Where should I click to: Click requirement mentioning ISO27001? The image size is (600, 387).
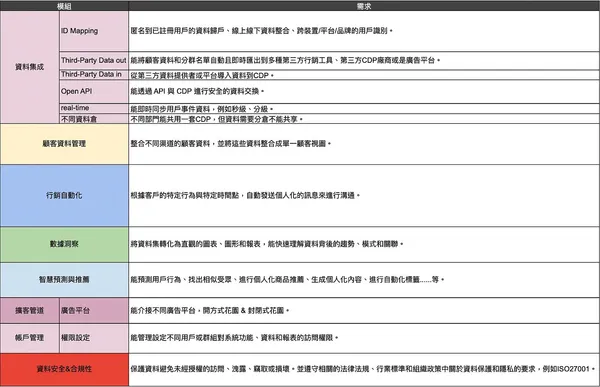pyautogui.click(x=363, y=369)
